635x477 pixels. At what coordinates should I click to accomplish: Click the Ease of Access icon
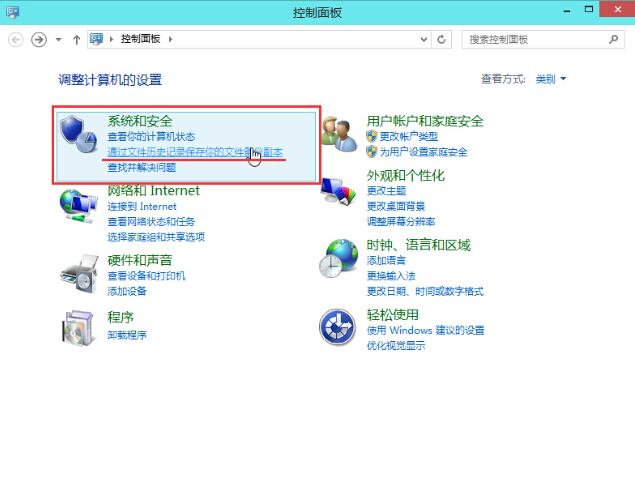click(x=338, y=327)
